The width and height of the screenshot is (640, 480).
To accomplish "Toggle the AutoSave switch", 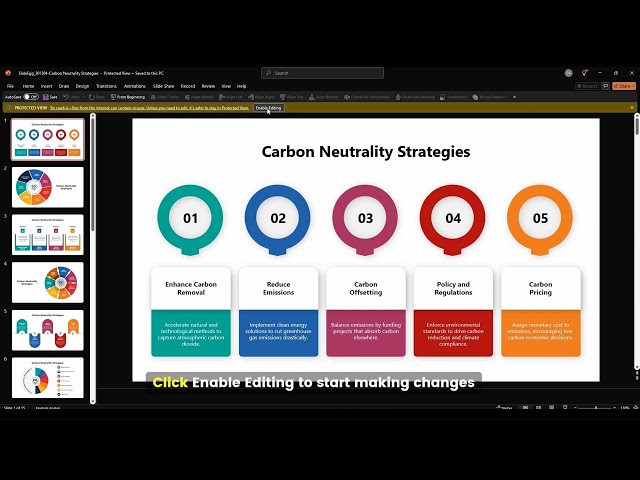I will pyautogui.click(x=31, y=97).
